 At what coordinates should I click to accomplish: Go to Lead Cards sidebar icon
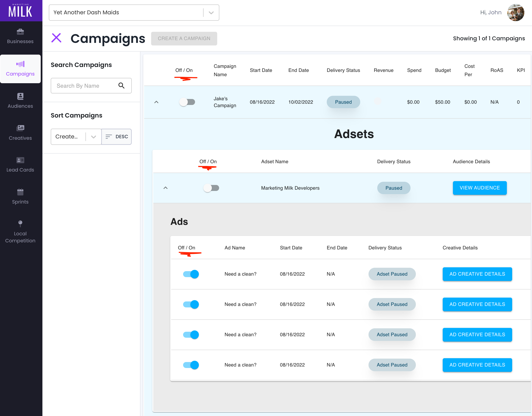click(20, 160)
